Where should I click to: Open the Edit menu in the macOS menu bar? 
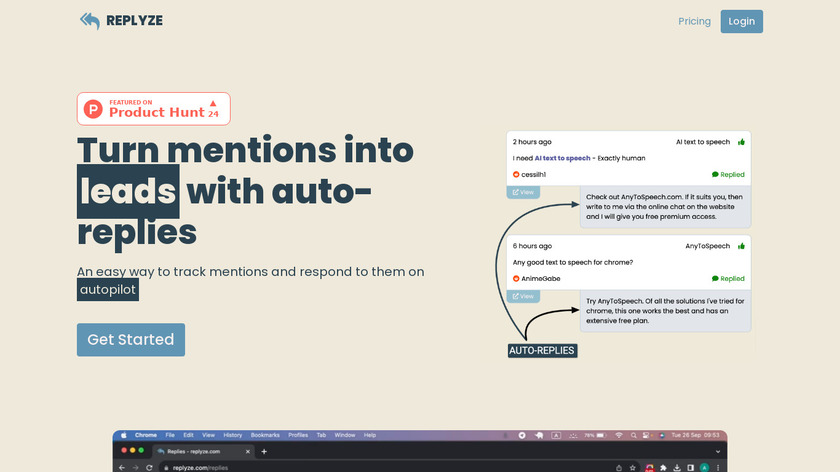(188, 435)
